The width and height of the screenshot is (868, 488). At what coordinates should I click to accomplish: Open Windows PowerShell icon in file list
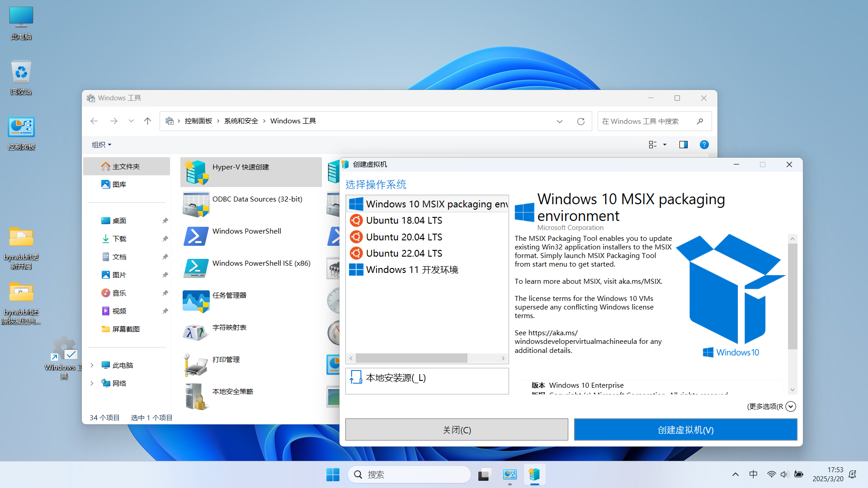(x=196, y=236)
